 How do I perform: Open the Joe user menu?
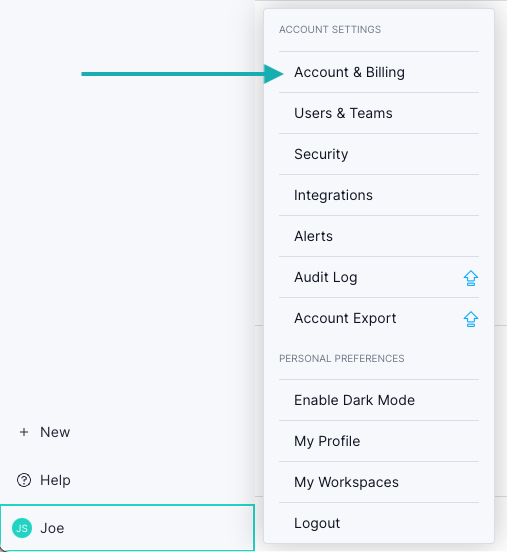coord(127,528)
